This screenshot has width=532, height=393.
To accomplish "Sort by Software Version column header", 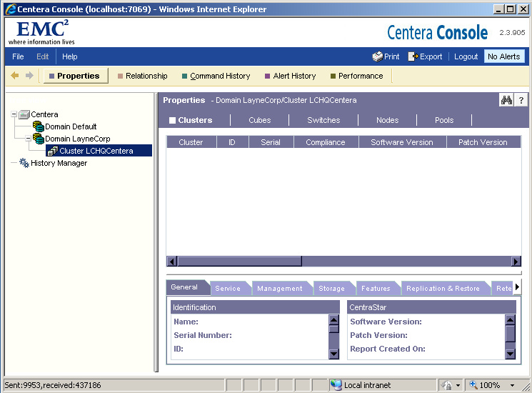I will point(402,142).
